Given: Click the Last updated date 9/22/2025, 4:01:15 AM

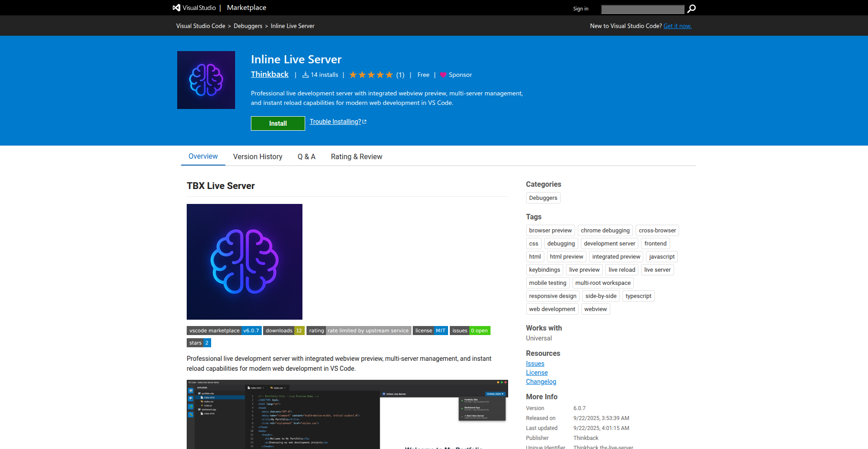Looking at the screenshot, I should (601, 428).
